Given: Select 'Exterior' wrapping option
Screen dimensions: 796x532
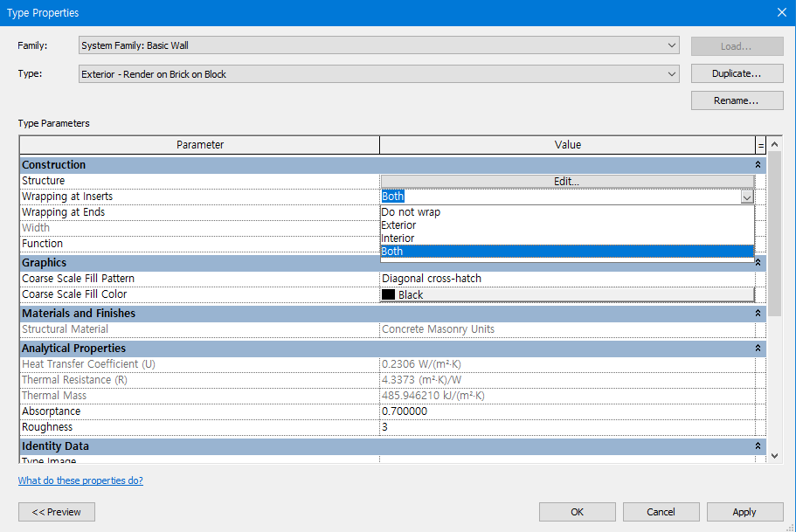Looking at the screenshot, I should pyautogui.click(x=567, y=225).
